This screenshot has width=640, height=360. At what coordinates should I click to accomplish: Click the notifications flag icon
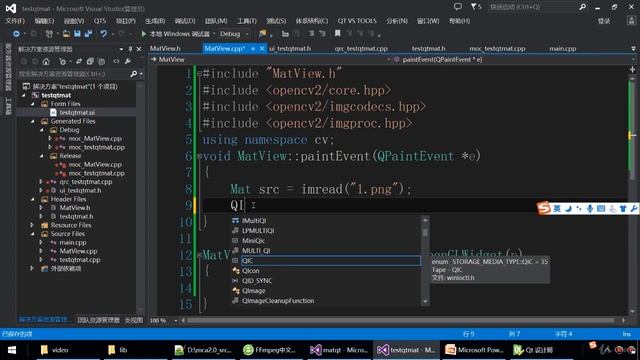475,7
